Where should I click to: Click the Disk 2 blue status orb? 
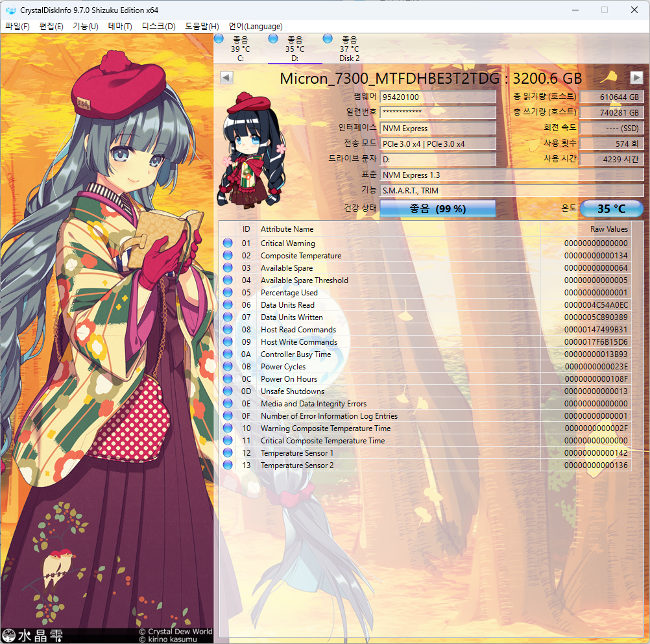tap(328, 40)
